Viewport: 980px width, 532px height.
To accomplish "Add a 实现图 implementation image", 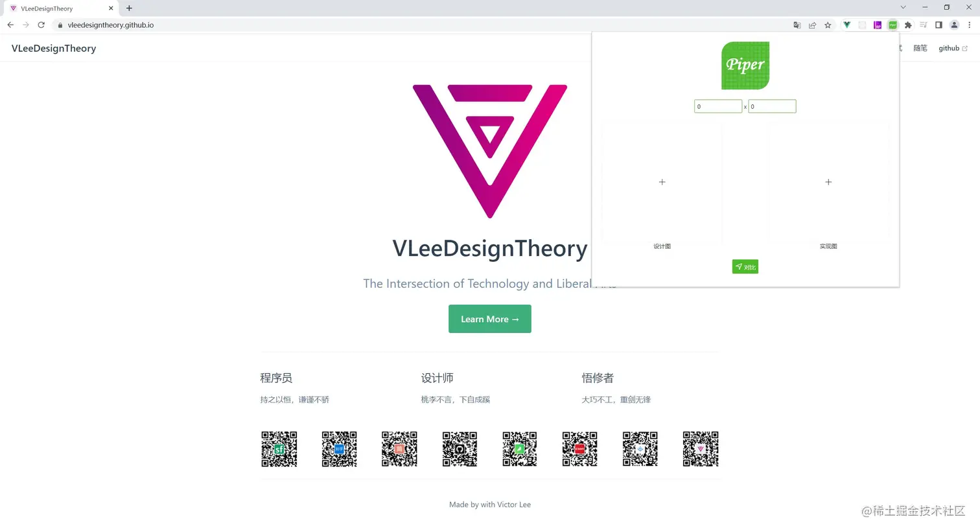I will (828, 182).
